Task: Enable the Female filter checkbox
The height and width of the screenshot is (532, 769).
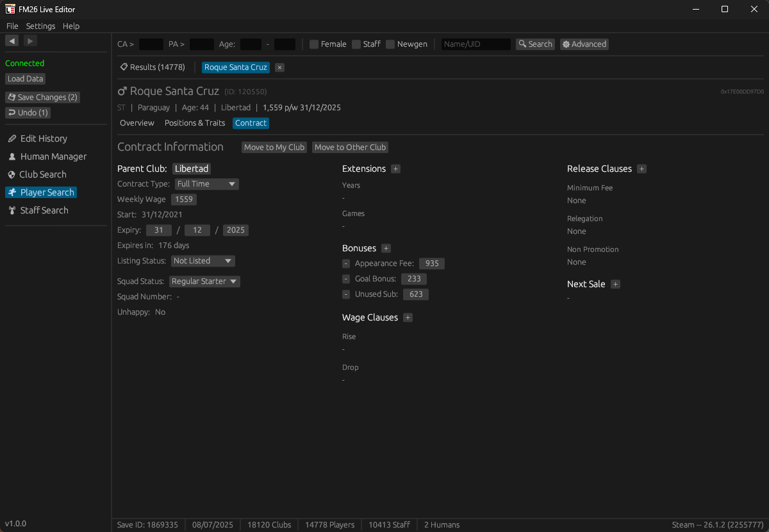Action: point(313,44)
